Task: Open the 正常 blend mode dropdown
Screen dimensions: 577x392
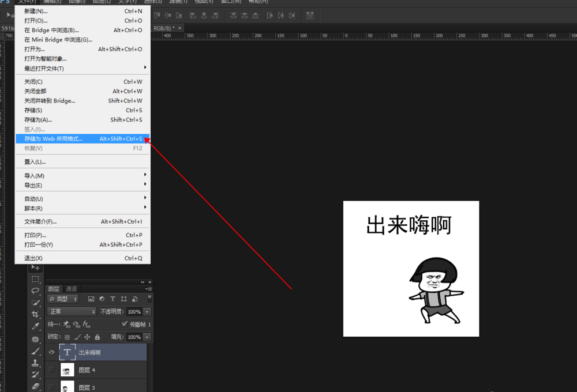Action: coord(72,312)
